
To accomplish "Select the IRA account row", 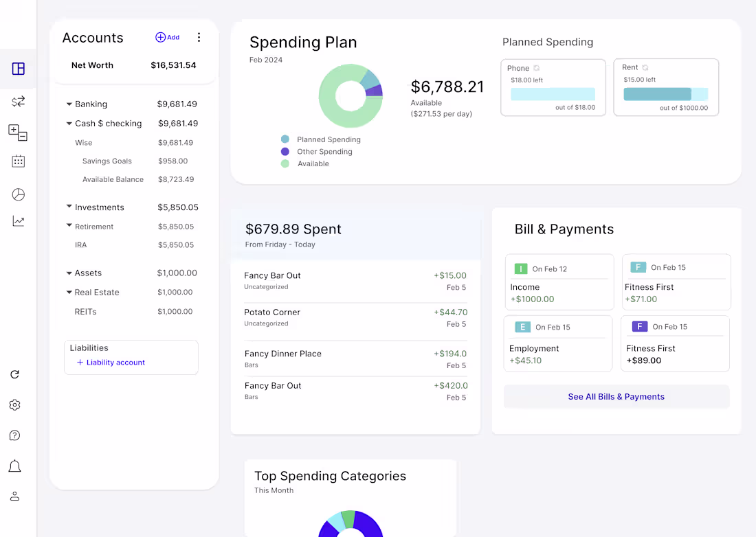I will (x=134, y=244).
